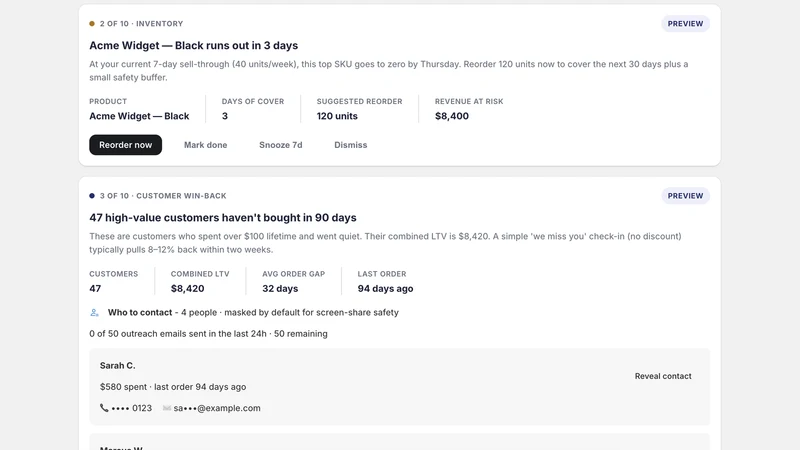
Task: Select the masked email sa•••@example.com
Action: coord(217,408)
